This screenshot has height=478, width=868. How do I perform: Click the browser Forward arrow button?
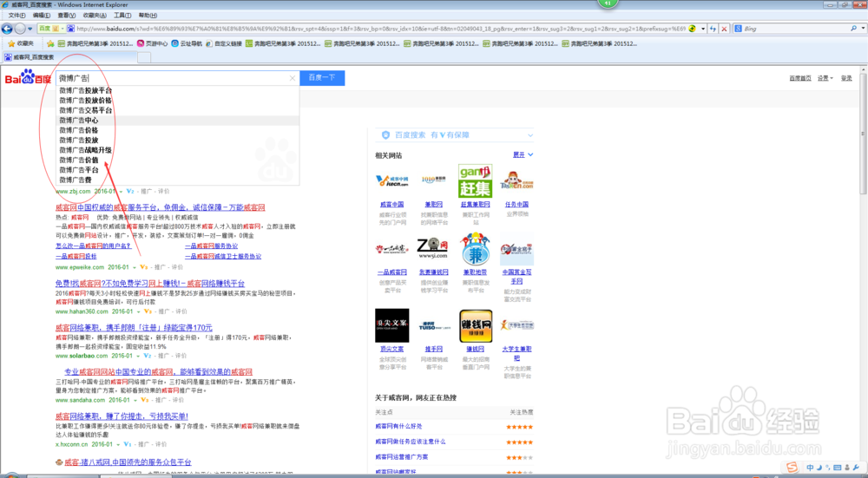tap(20, 29)
